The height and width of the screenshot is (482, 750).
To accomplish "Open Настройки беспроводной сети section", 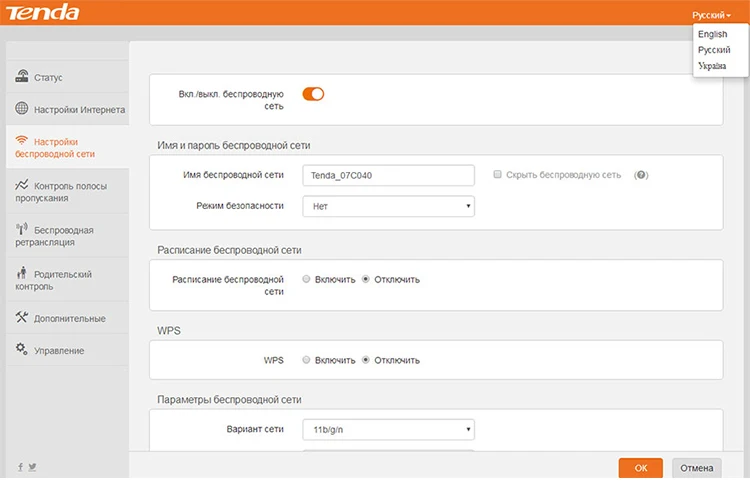I will coord(67,147).
